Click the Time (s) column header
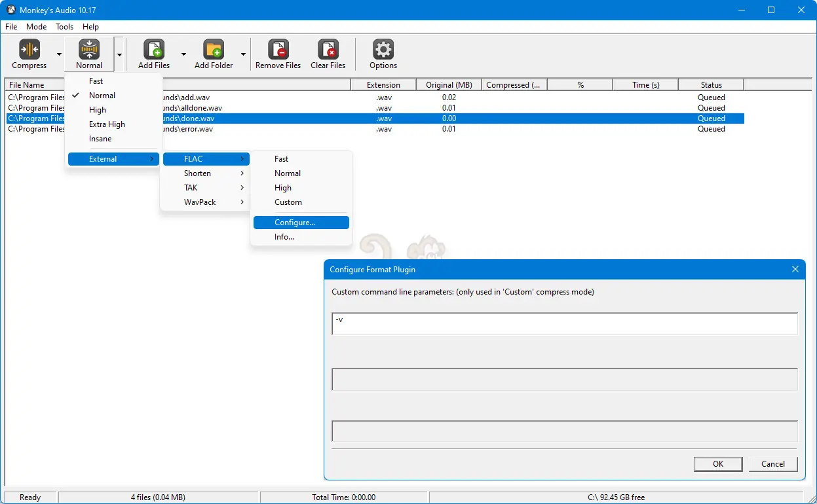Image resolution: width=817 pixels, height=504 pixels. (x=645, y=84)
